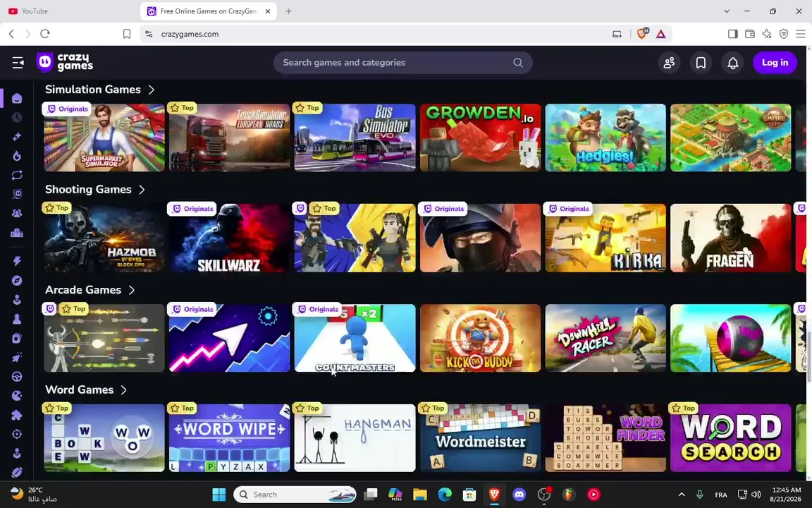Toggle the browser sidebar panel
The height and width of the screenshot is (508, 812).
pos(732,34)
